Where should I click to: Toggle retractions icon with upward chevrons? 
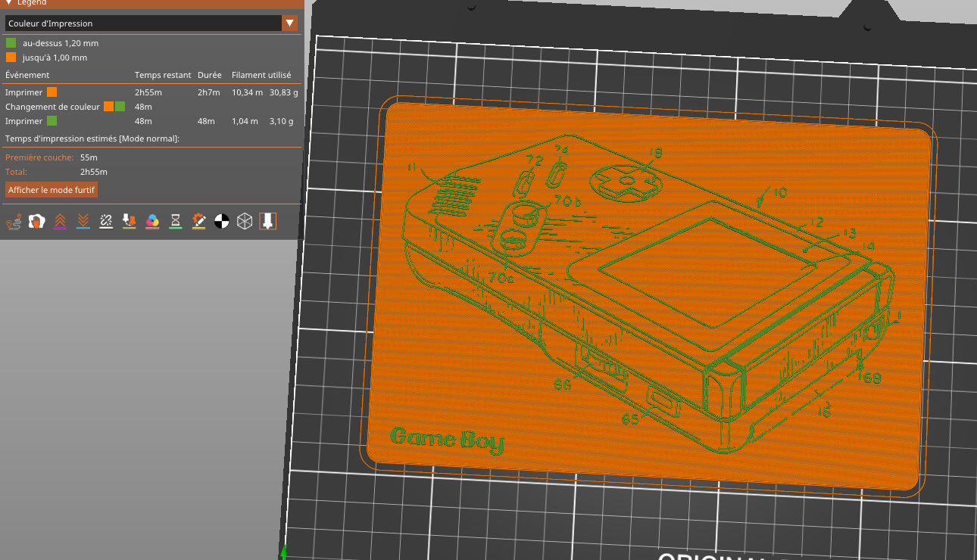coord(60,221)
